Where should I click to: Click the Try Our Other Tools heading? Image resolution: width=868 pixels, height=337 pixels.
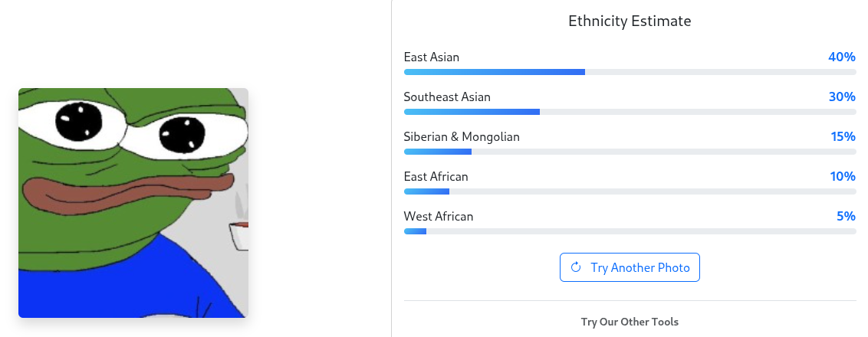(x=630, y=322)
